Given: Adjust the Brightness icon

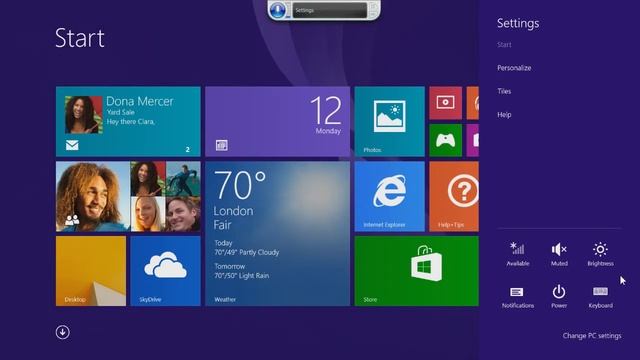Looking at the screenshot, I should click(600, 254).
